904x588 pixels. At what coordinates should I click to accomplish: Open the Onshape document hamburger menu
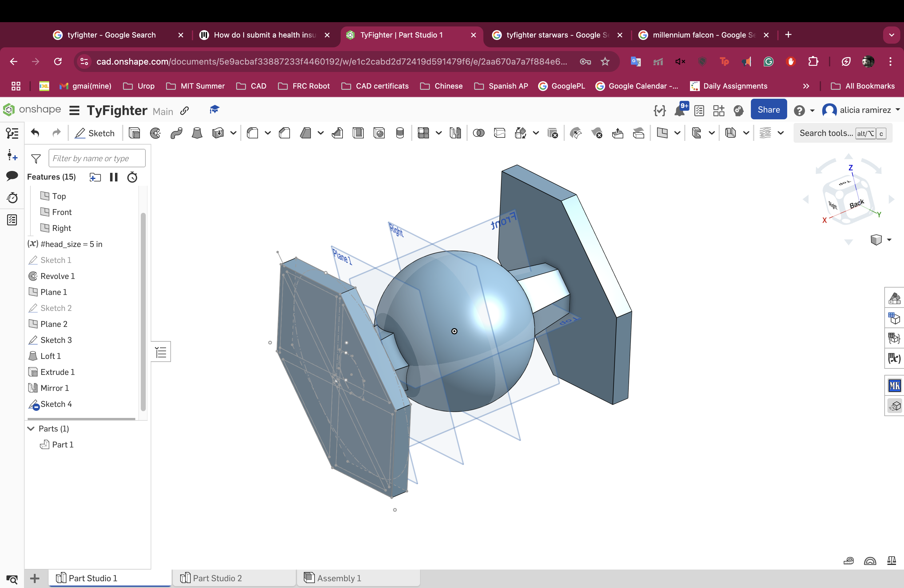(74, 110)
